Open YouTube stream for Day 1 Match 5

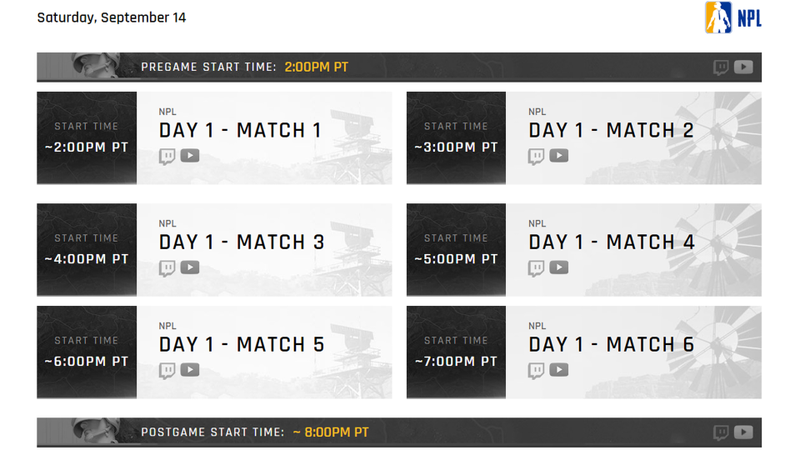190,370
